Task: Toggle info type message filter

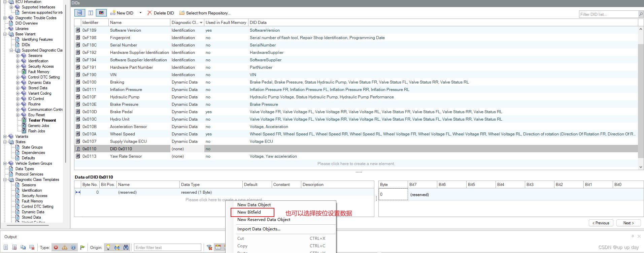Action: click(x=73, y=247)
